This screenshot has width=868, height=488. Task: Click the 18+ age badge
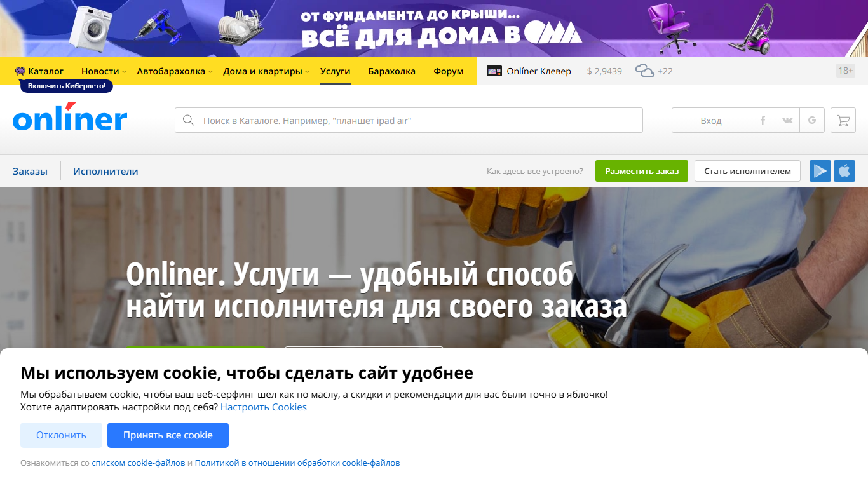click(x=846, y=71)
